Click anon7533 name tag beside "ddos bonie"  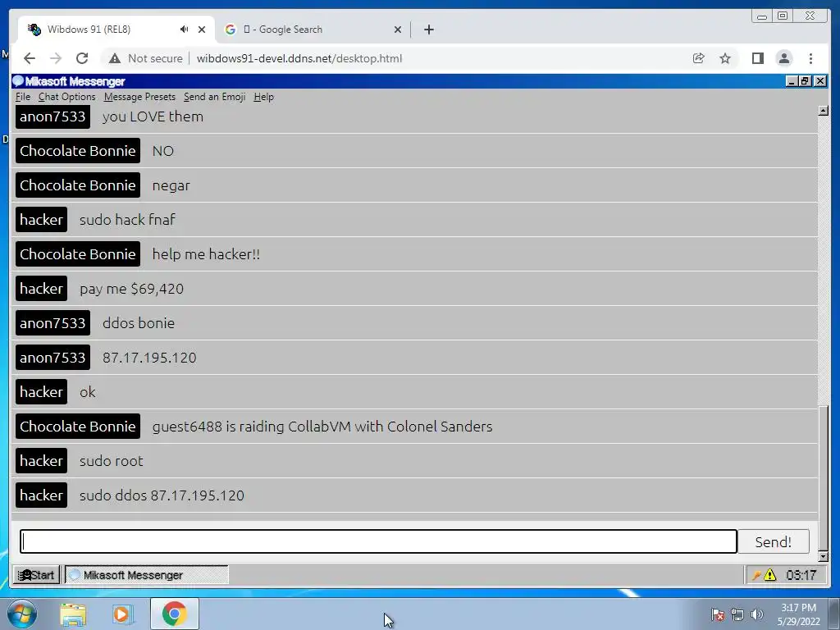pos(52,323)
